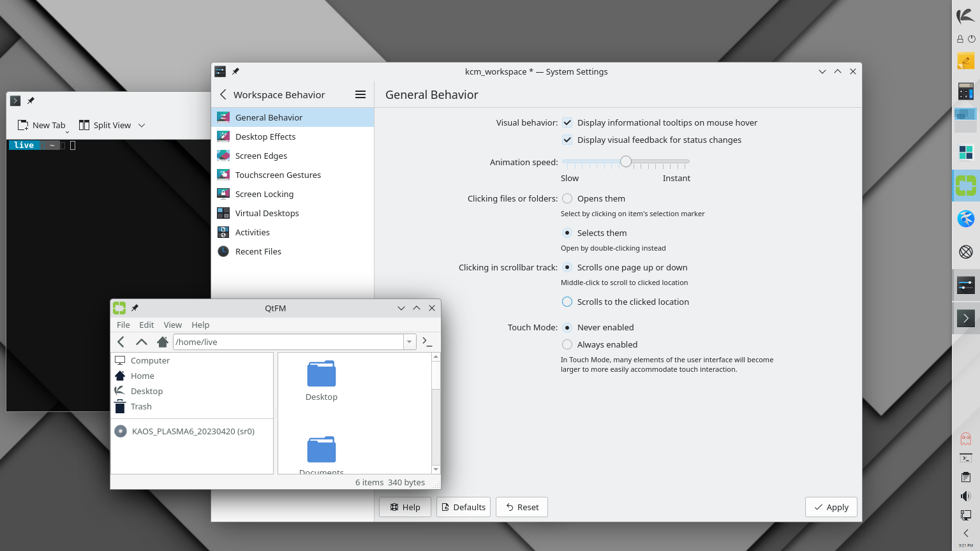Open the volume tray icon

point(965,496)
